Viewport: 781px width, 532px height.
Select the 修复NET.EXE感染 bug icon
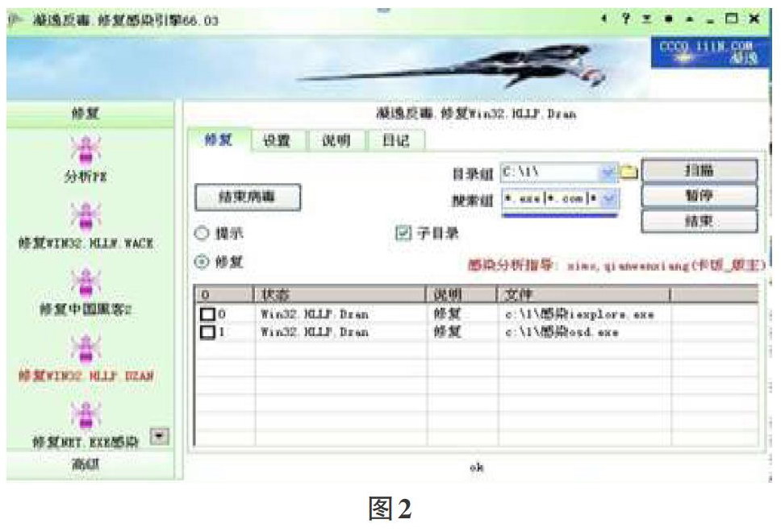[86, 415]
